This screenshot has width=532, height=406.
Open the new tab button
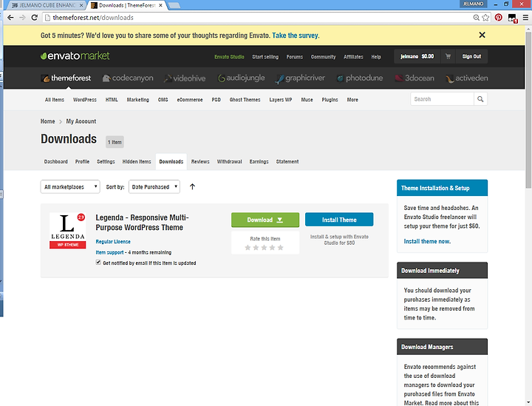(x=174, y=5)
